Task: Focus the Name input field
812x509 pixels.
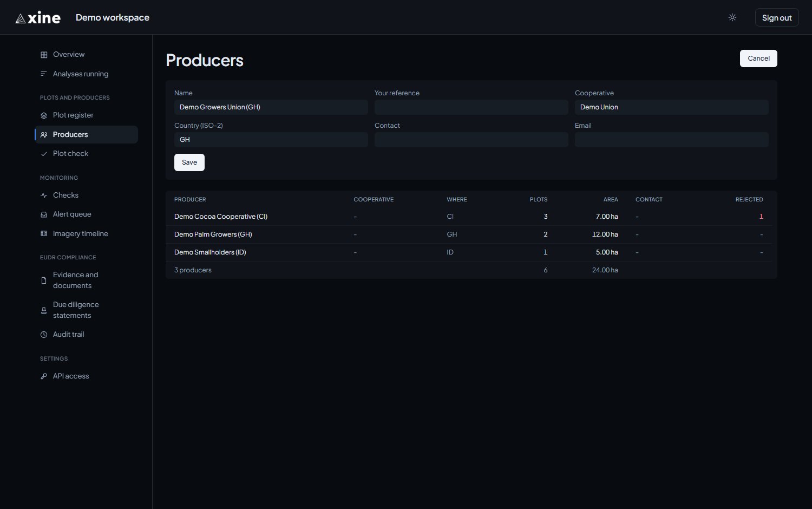Action: [x=271, y=107]
